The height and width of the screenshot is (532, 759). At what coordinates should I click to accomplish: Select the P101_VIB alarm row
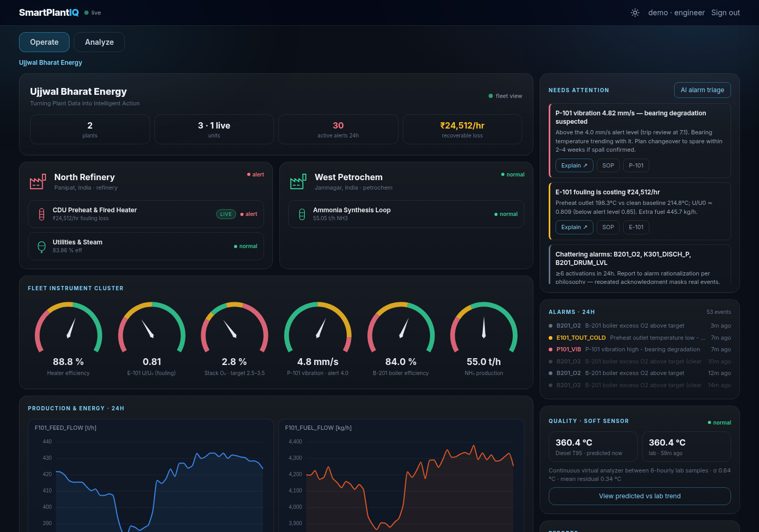pyautogui.click(x=640, y=349)
